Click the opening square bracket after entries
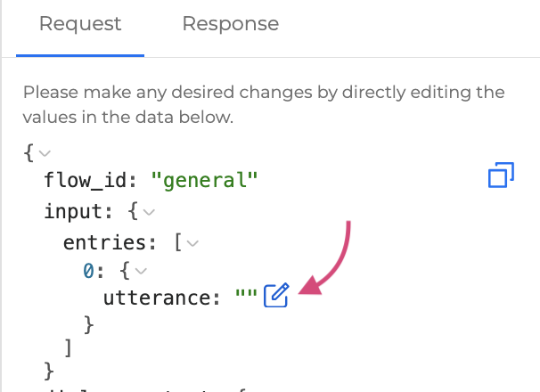This screenshot has width=540, height=392. point(177,241)
